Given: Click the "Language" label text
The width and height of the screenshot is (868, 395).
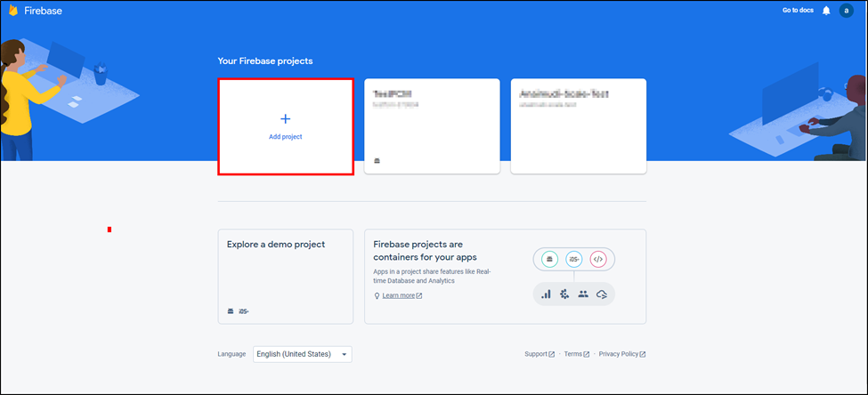Looking at the screenshot, I should click(x=231, y=354).
